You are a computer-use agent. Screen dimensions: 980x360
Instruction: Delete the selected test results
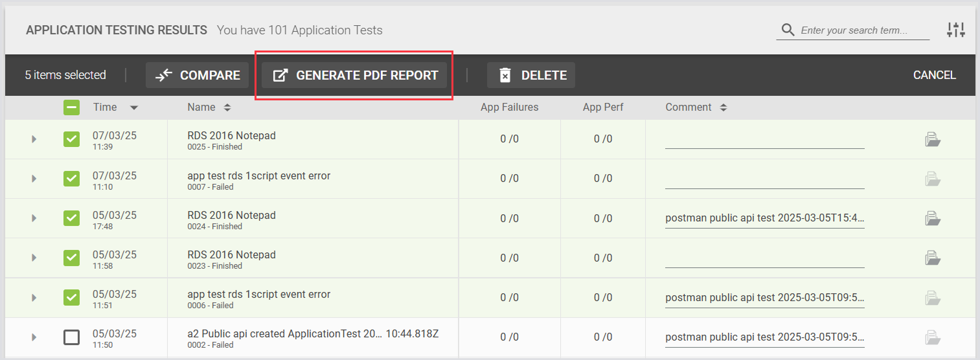click(x=530, y=75)
